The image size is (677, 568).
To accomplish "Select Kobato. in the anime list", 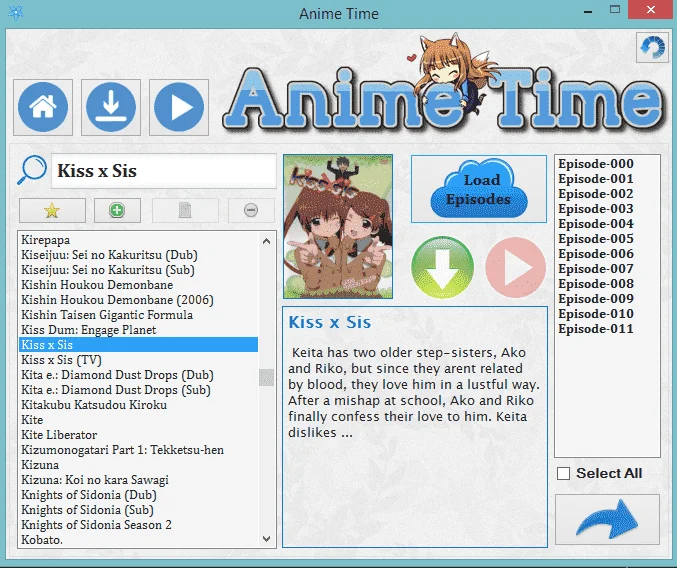I will (138, 540).
